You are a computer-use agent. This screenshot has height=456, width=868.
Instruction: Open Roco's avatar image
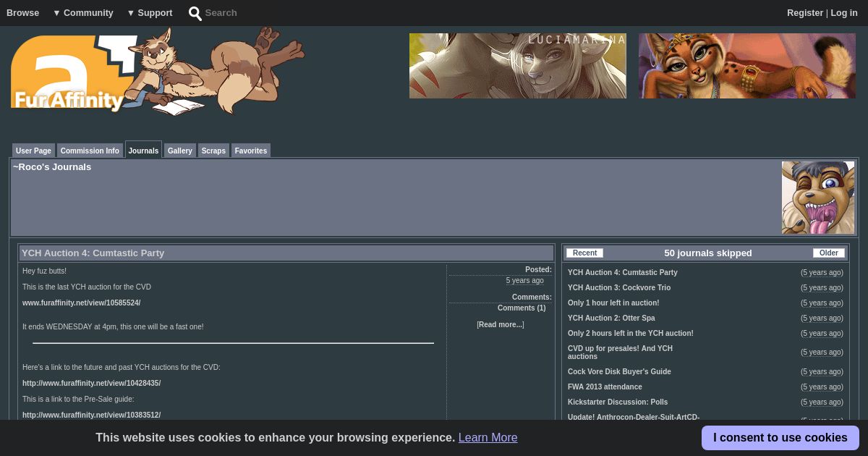point(818,198)
